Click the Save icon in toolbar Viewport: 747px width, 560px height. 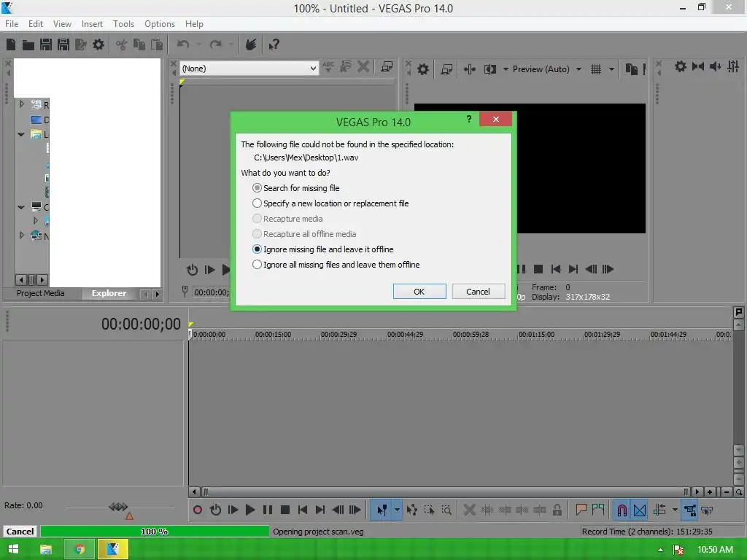[46, 44]
